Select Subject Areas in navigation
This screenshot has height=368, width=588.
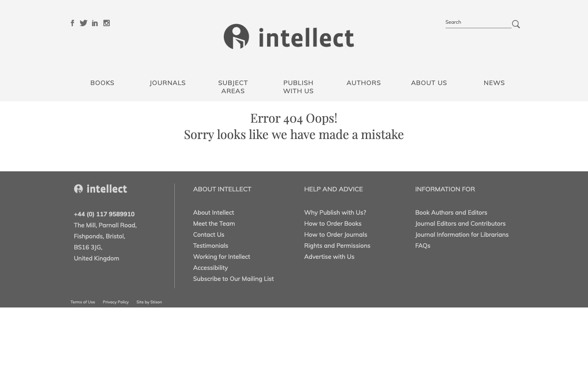(233, 87)
